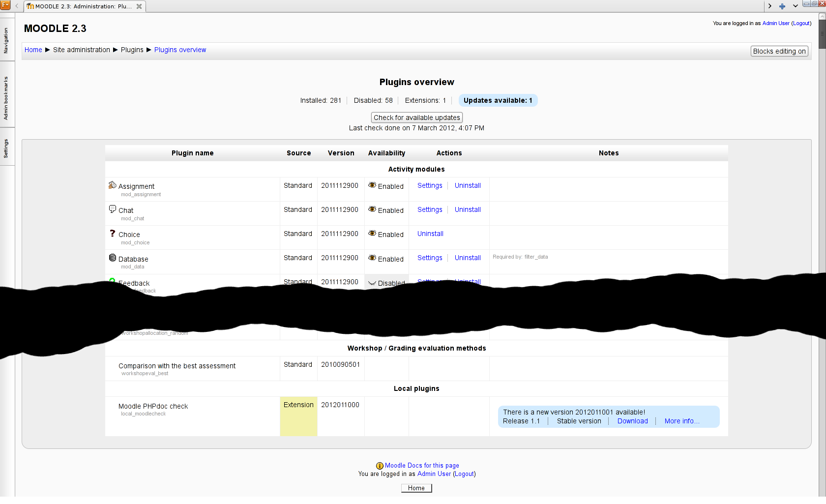Viewport: 826px width, 504px height.
Task: Toggle the Choice module enabled eye icon
Action: point(372,233)
